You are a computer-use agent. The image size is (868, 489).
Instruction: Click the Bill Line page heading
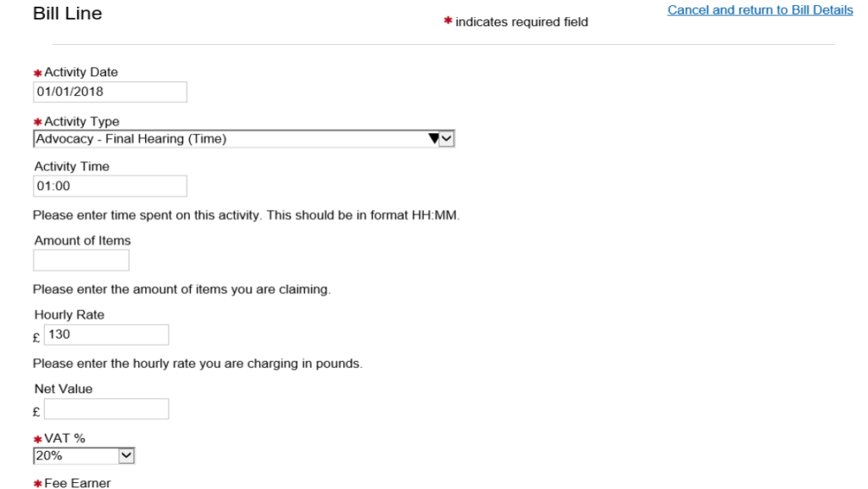(67, 14)
